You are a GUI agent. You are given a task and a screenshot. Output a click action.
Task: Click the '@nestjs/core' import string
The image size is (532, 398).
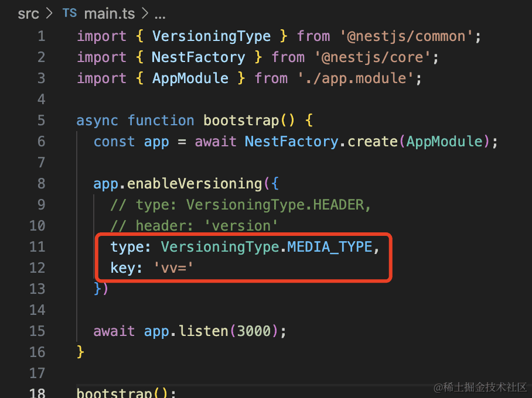376,57
